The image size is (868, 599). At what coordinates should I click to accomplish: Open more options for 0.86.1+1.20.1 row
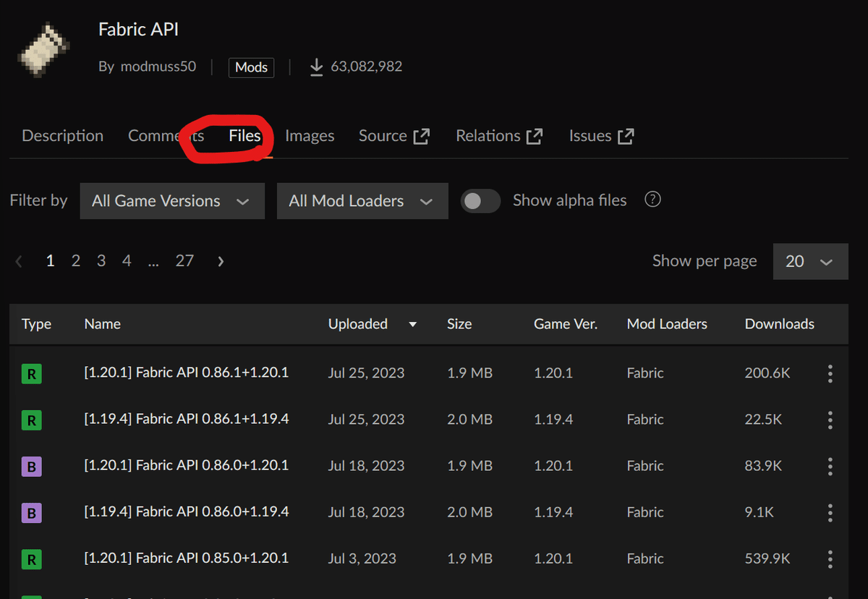(830, 373)
